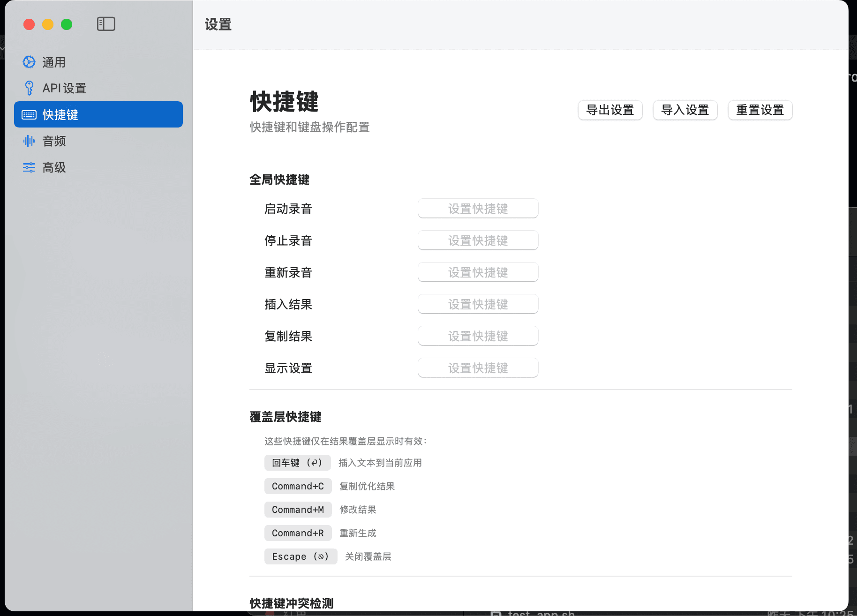Viewport: 857px width, 616px height.
Task: Click the 启动录音 label
Action: 288,209
